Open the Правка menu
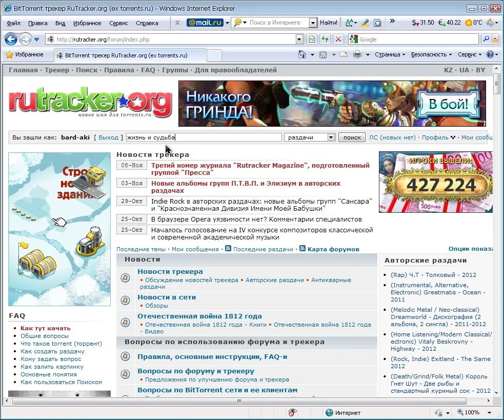Viewport: 504px width, 420px height. click(x=37, y=23)
